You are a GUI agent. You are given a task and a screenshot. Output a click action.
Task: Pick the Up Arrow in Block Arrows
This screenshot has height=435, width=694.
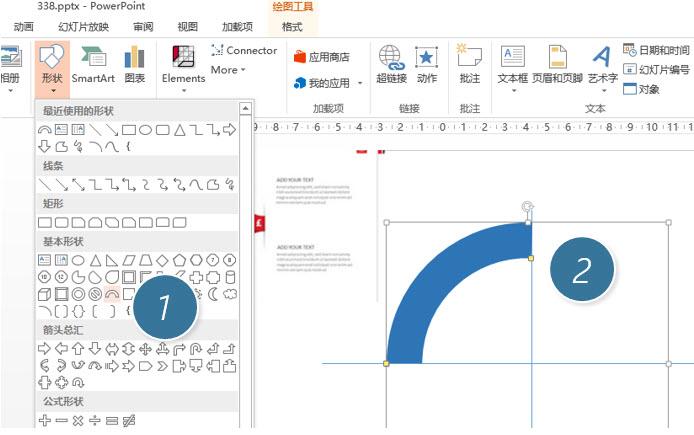click(78, 349)
